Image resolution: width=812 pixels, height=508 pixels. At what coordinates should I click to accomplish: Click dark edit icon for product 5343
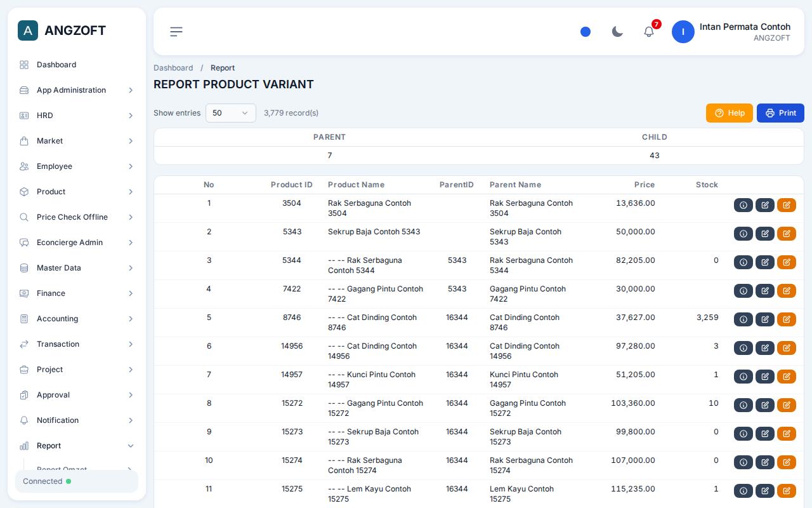(765, 234)
